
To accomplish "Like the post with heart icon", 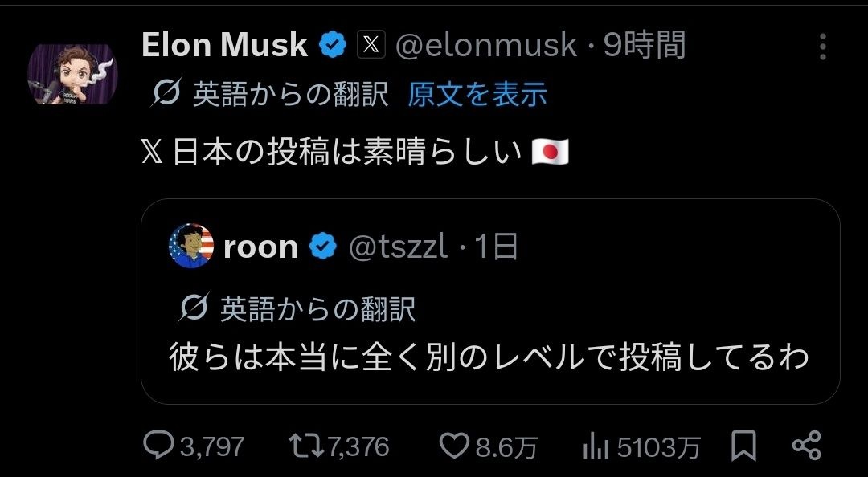I will pyautogui.click(x=455, y=446).
